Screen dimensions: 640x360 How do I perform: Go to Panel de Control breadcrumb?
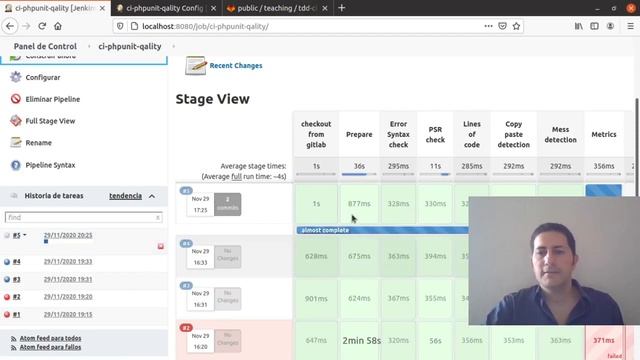[x=45, y=47]
